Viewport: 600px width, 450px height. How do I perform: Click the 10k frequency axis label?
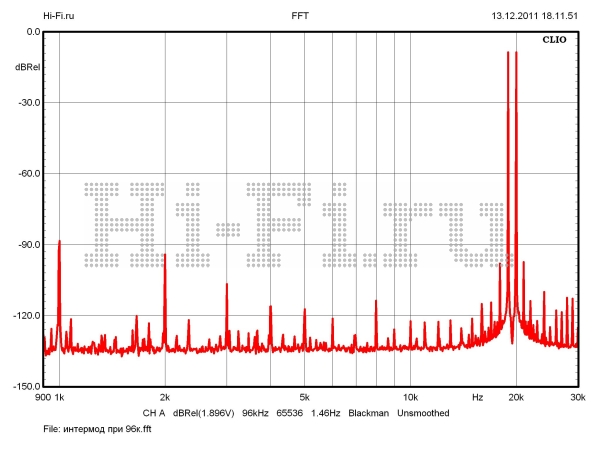point(409,397)
